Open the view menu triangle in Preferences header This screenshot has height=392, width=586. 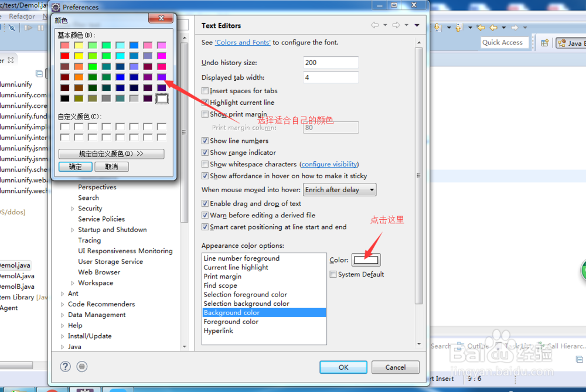[x=417, y=25]
